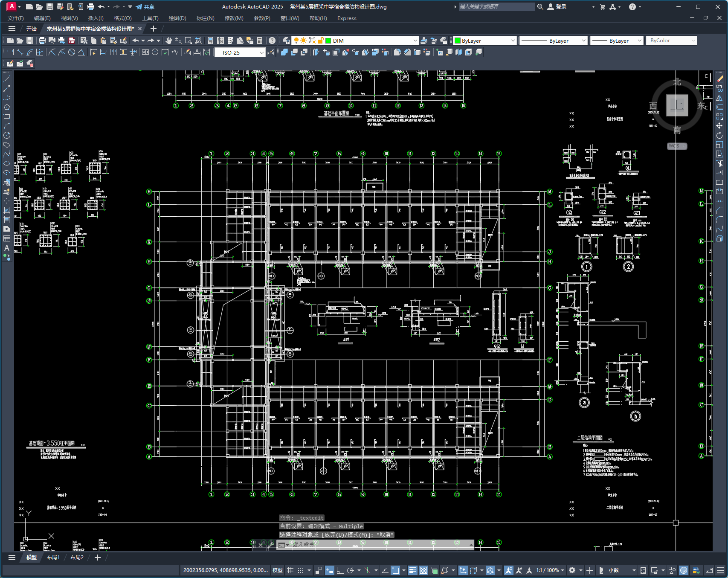Toggle Polar tracking in status bar
Screen dimensions: 728x578
click(351, 570)
